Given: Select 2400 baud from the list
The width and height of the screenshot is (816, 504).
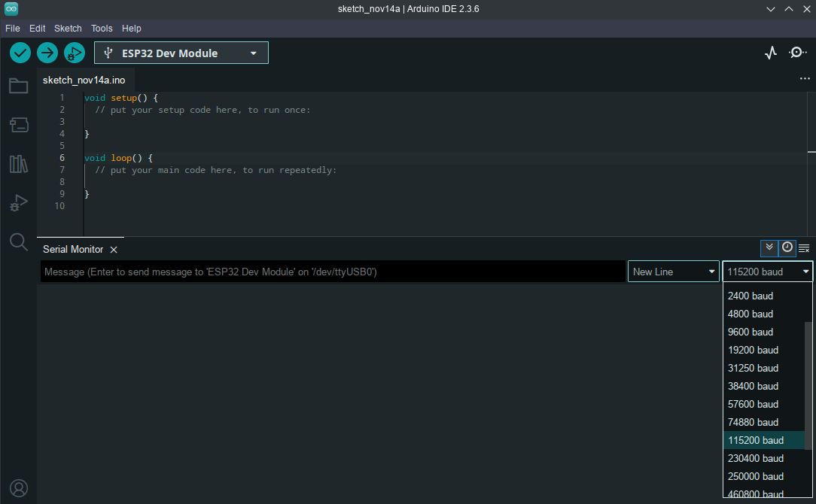Looking at the screenshot, I should coord(763,296).
